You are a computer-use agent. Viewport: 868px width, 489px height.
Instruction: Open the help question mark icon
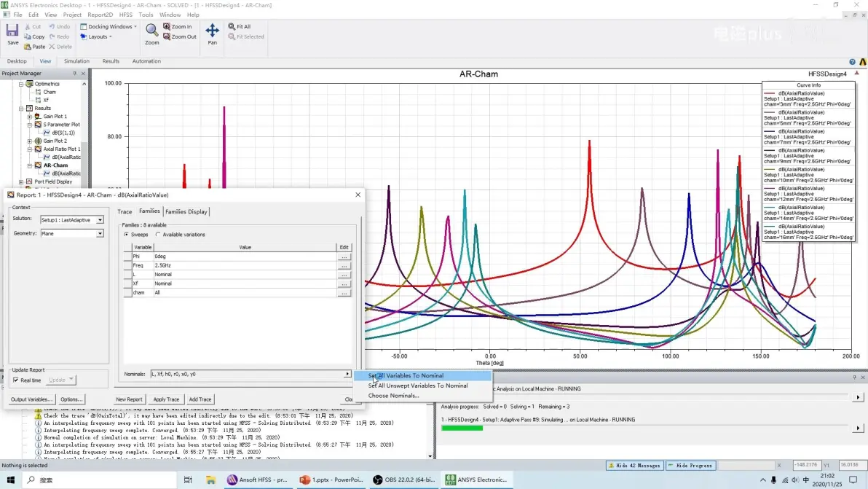coord(853,61)
